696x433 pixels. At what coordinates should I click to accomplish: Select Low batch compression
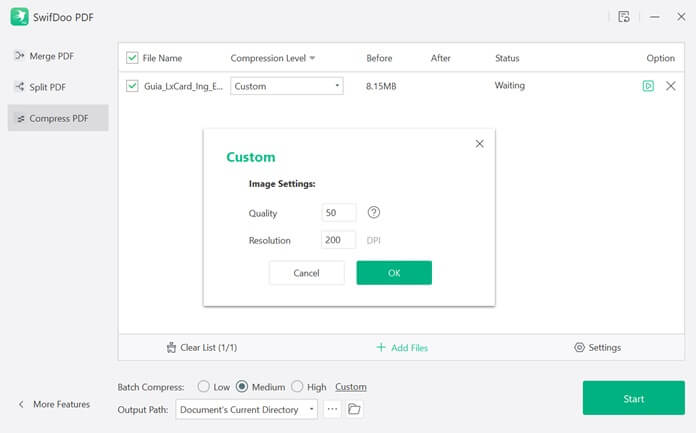[203, 386]
